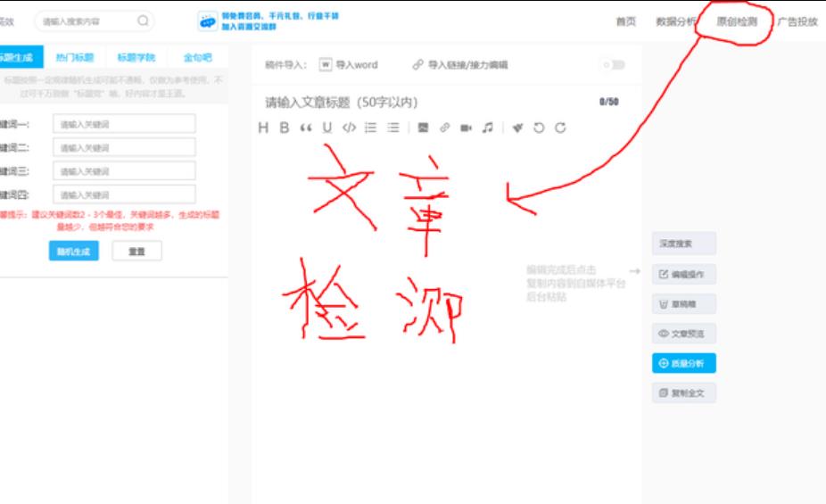Click the Word document import icon
This screenshot has width=826, height=504.
tap(326, 64)
